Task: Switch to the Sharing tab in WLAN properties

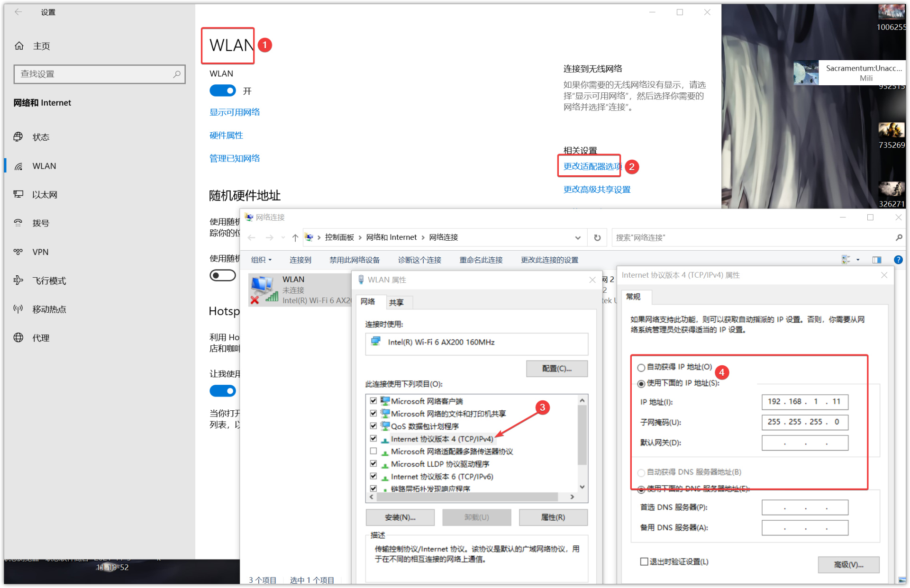Action: [x=396, y=302]
